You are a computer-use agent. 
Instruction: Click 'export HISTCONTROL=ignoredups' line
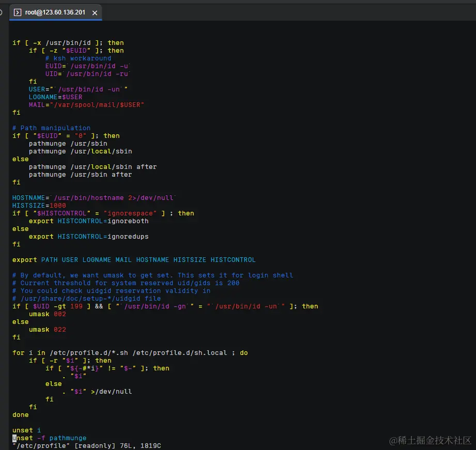tap(89, 237)
